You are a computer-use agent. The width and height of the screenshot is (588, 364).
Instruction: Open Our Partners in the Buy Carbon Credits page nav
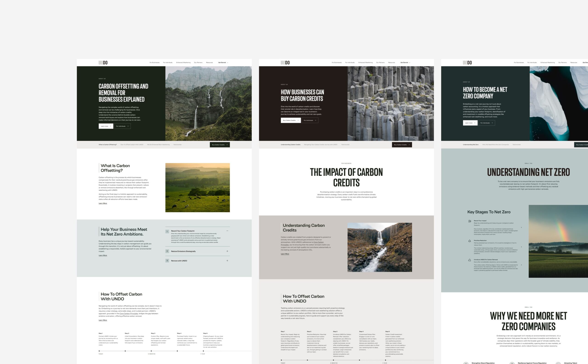coord(380,63)
